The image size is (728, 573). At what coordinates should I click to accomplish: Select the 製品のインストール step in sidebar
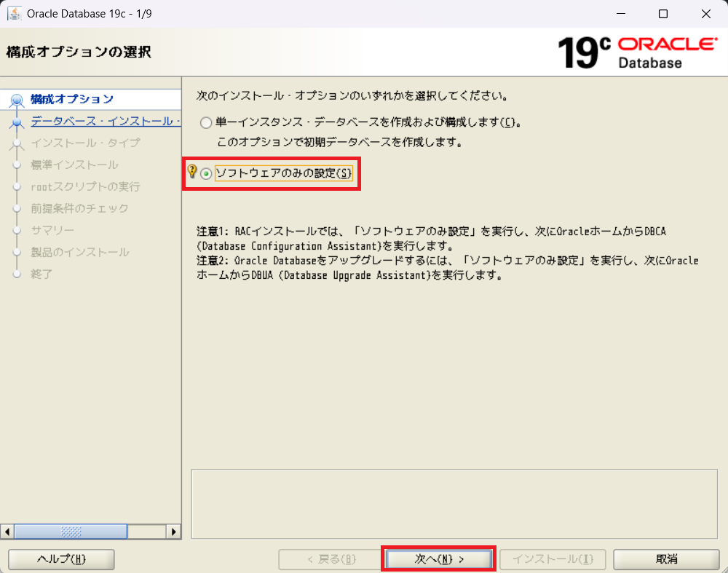[x=79, y=252]
